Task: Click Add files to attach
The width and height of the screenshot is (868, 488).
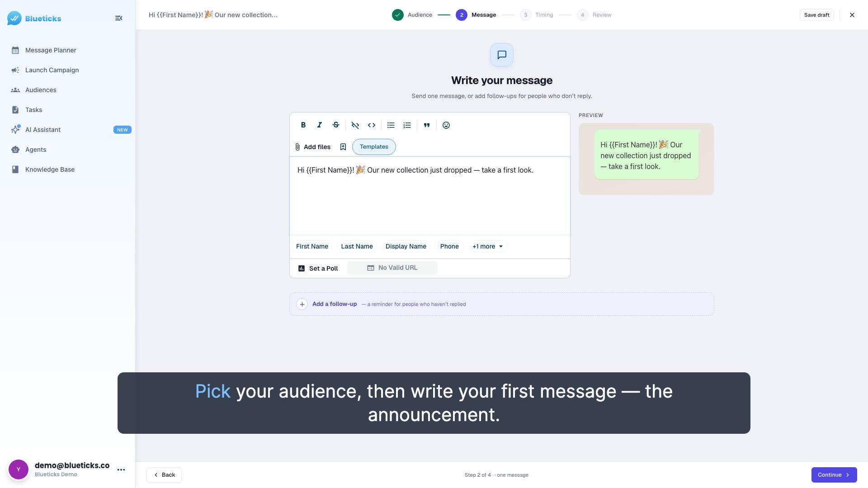Action: click(312, 147)
